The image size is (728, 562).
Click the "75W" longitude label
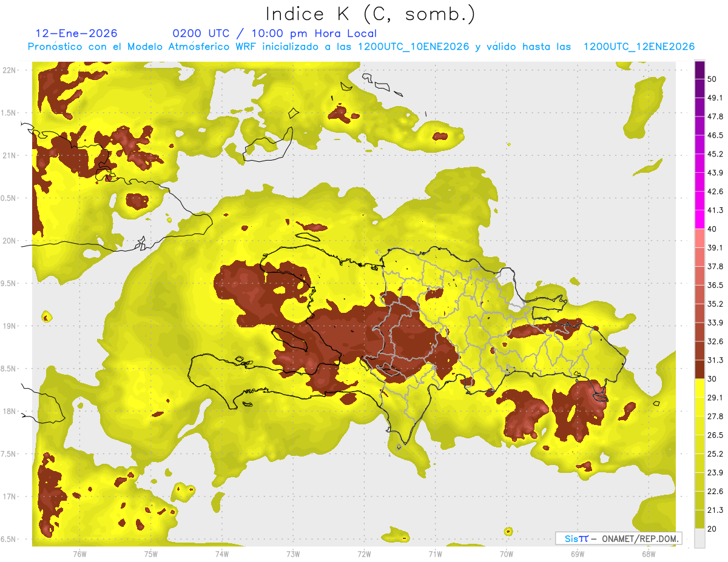151,554
